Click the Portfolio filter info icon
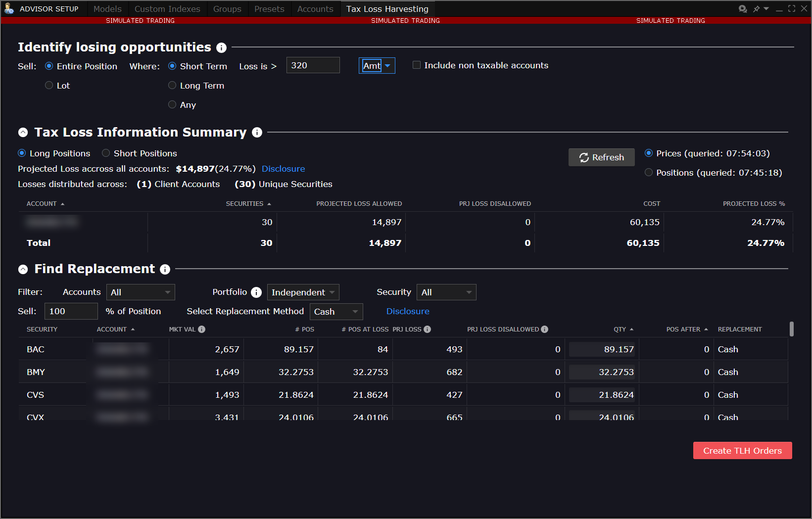Viewport: 812px width, 519px height. coord(256,292)
